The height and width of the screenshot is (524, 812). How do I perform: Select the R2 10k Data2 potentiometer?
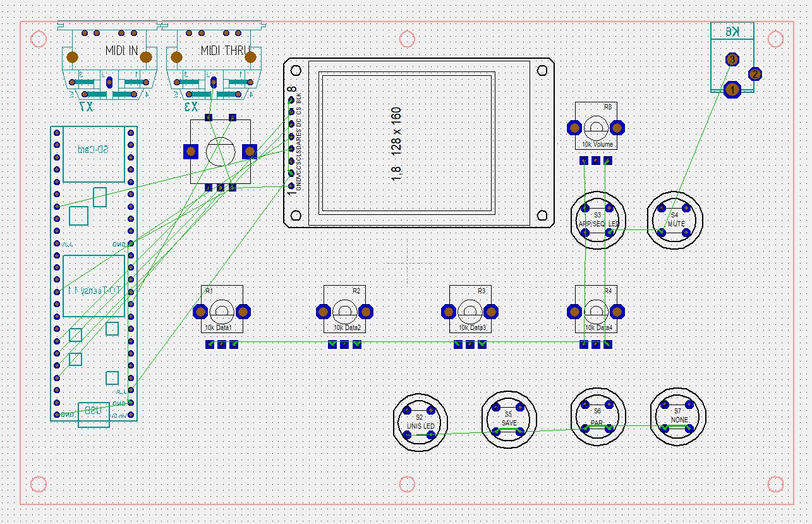click(344, 310)
